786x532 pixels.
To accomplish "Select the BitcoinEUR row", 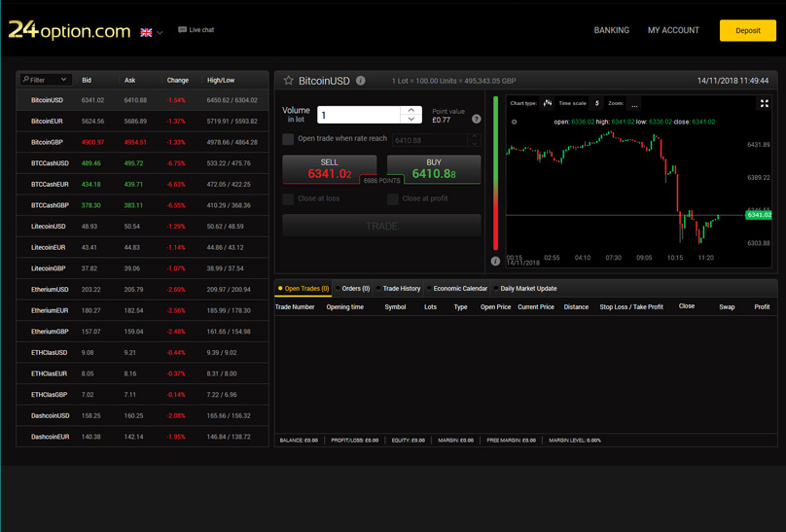I will click(143, 122).
